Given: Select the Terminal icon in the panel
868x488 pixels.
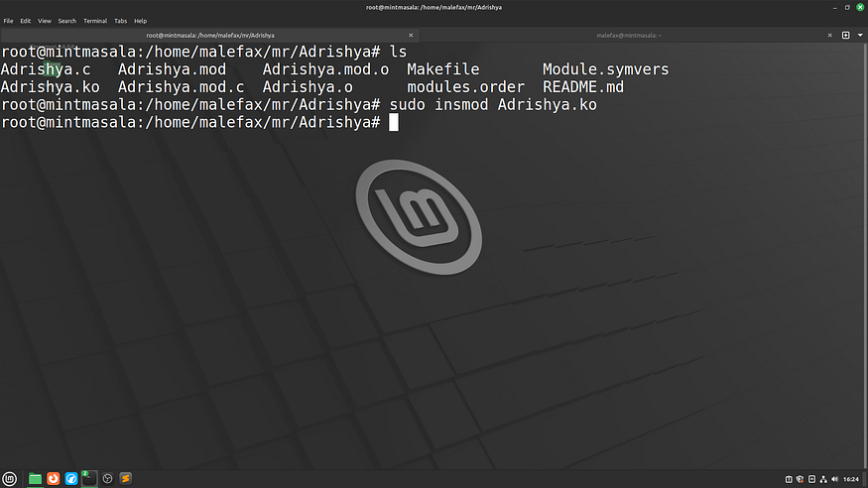Looking at the screenshot, I should tap(89, 479).
